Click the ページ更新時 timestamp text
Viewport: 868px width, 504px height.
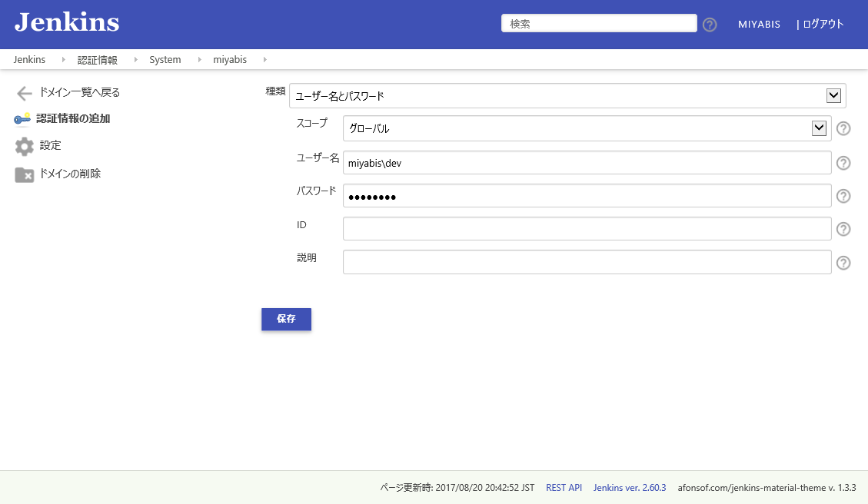pos(457,487)
